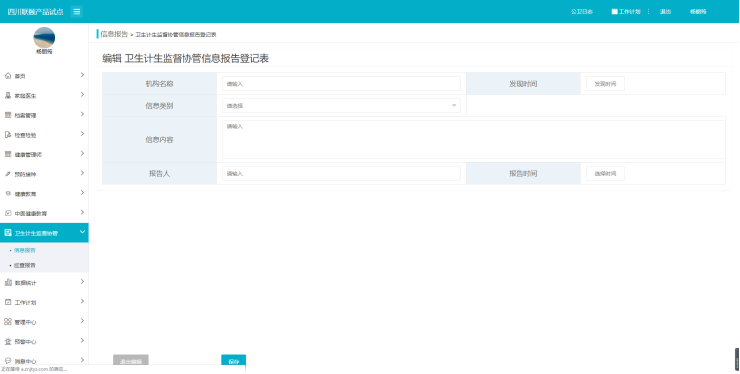Image resolution: width=740 pixels, height=374 pixels.
Task: Click the 消息中心 chat bubble icon
Action: click(8, 360)
